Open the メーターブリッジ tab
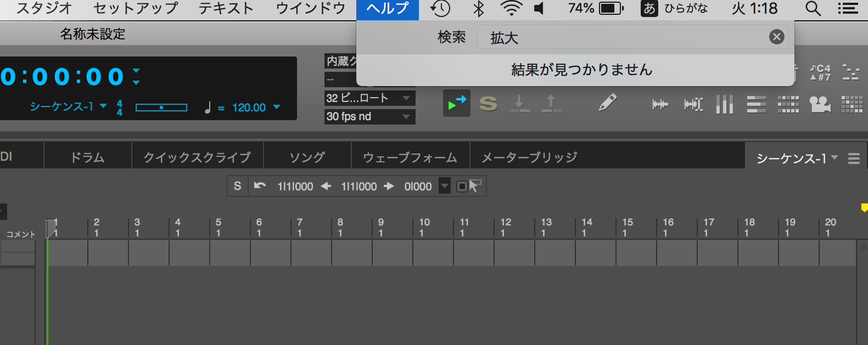Viewport: 868px width, 345px height. (x=529, y=157)
